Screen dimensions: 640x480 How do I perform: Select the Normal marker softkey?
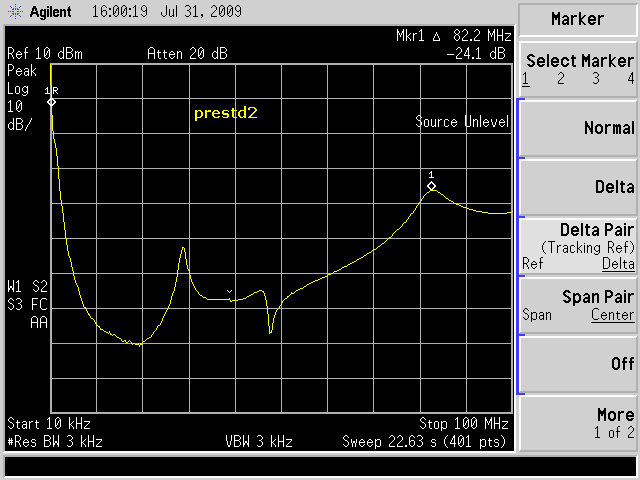[578, 128]
